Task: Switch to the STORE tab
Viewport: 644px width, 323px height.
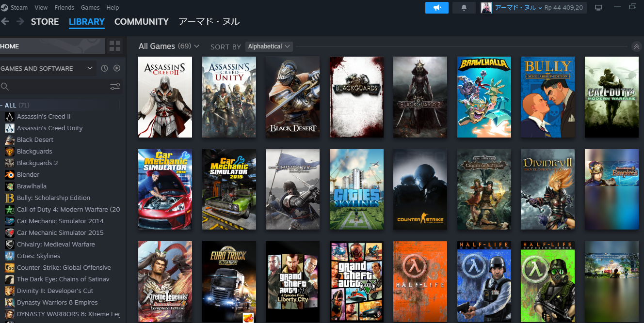Action: [x=45, y=22]
